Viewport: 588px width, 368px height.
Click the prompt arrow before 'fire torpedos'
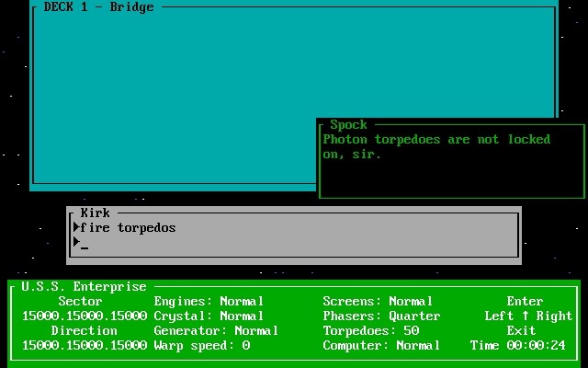[76, 227]
